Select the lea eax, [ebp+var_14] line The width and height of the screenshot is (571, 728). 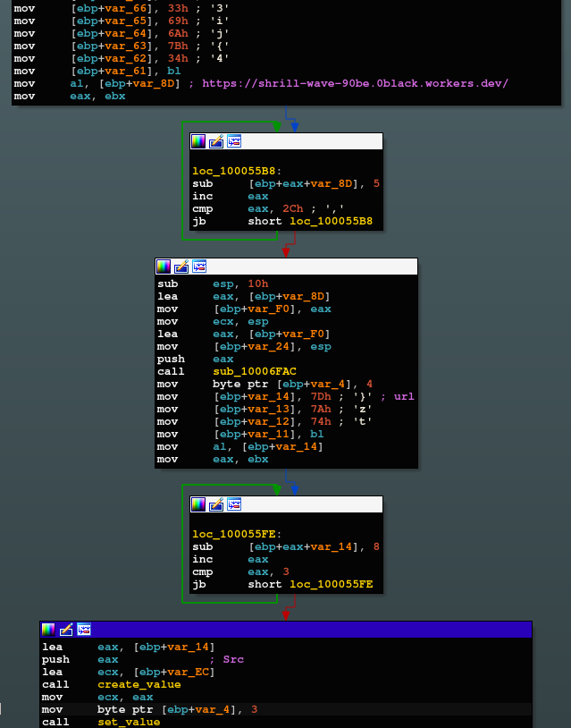[x=129, y=647]
